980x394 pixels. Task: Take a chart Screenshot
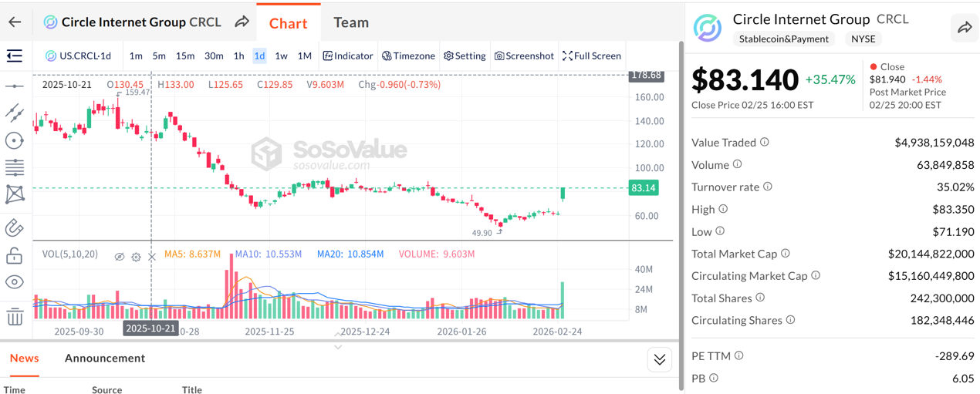tap(524, 56)
